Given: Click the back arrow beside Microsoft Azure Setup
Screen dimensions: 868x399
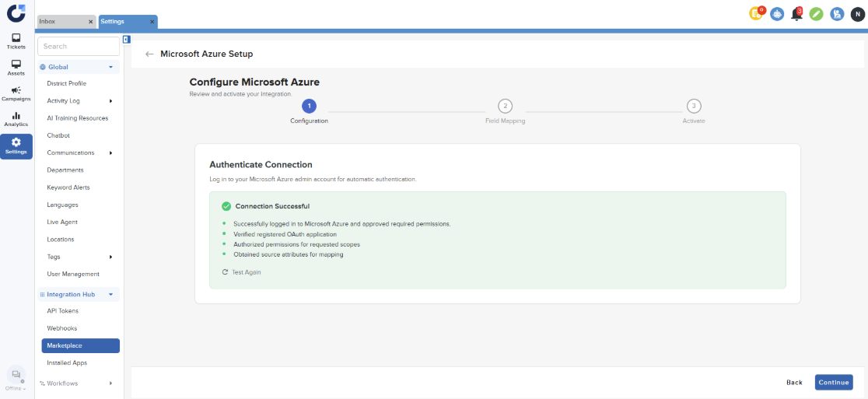Looking at the screenshot, I should [x=149, y=54].
